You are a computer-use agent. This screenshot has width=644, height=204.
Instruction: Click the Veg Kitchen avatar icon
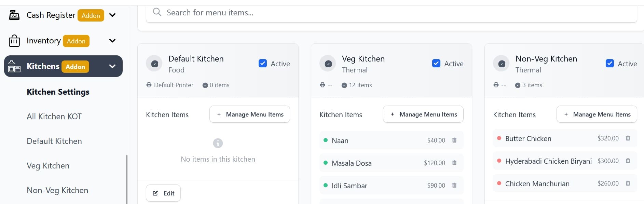click(327, 63)
